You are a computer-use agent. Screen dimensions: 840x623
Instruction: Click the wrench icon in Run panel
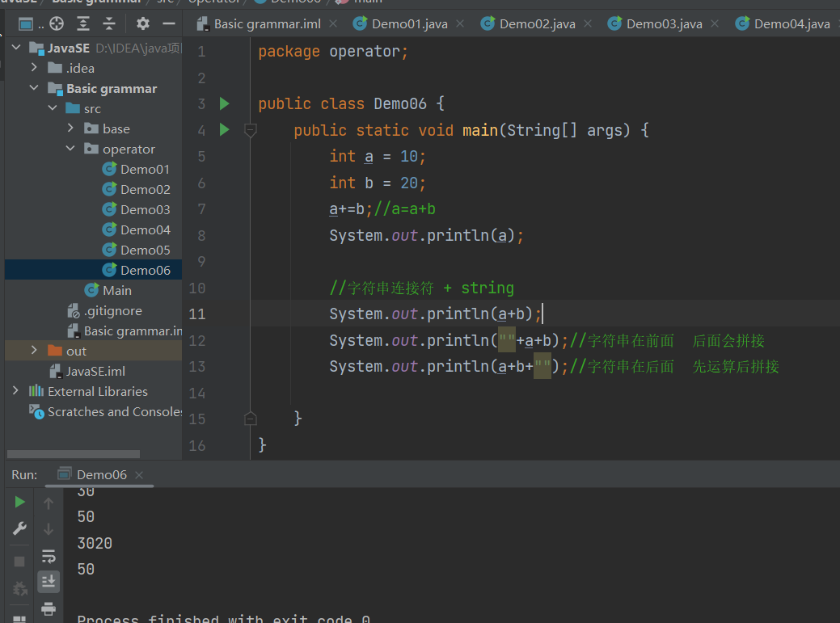pyautogui.click(x=19, y=529)
